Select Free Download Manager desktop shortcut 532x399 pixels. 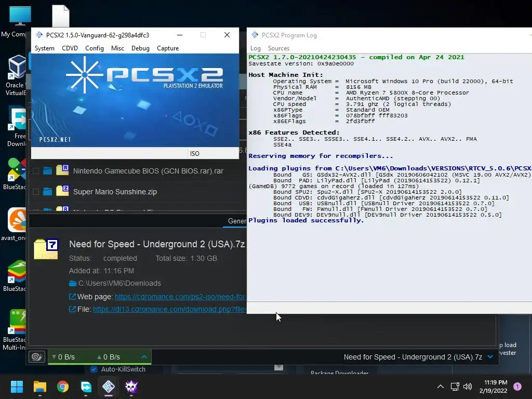click(17, 126)
